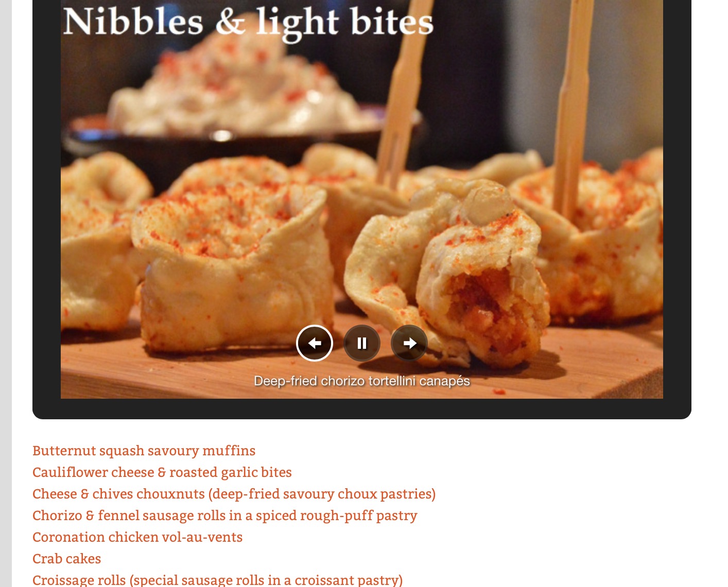Open Croissage rolls recipe link
The image size is (728, 587).
pyautogui.click(x=218, y=580)
